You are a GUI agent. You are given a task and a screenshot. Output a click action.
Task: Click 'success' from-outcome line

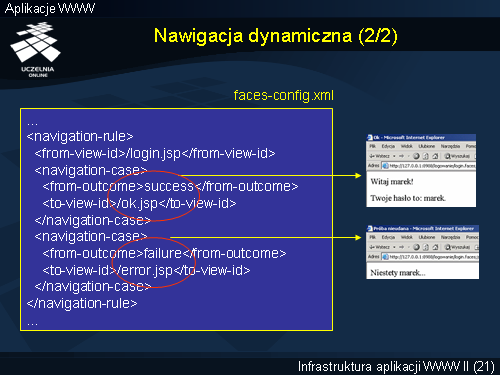click(x=170, y=186)
